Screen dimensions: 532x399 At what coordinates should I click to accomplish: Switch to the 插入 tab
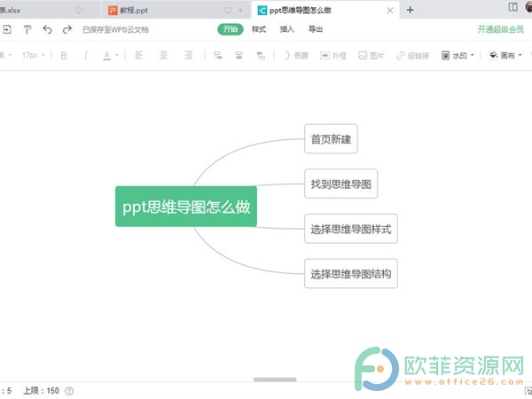pyautogui.click(x=286, y=29)
